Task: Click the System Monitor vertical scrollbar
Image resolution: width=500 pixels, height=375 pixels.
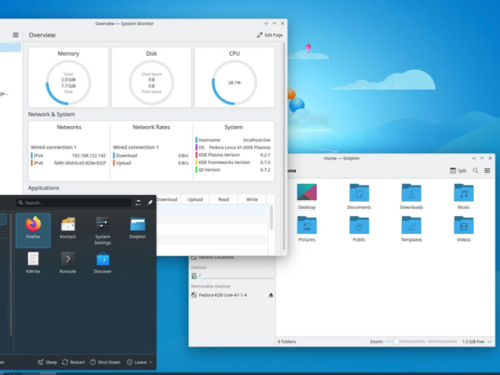Action: (x=284, y=146)
